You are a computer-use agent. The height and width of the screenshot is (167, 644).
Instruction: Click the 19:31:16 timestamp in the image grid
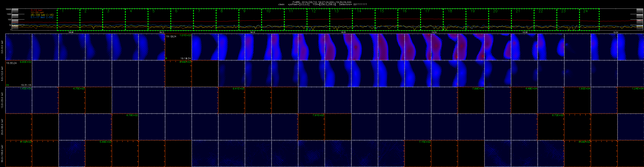[26, 85]
